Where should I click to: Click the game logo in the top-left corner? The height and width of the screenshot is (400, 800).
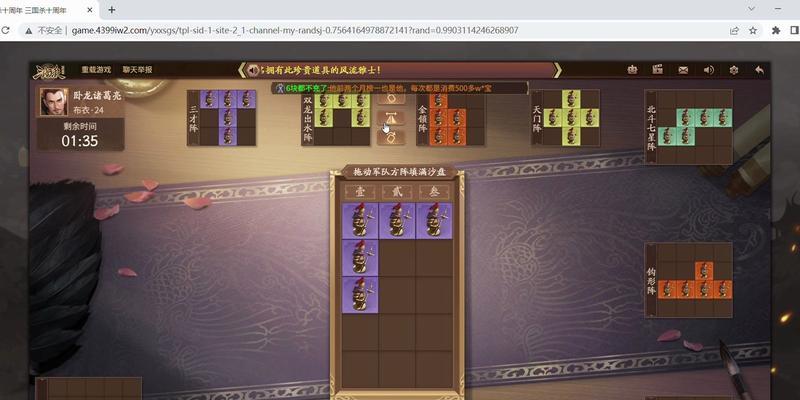tap(49, 71)
